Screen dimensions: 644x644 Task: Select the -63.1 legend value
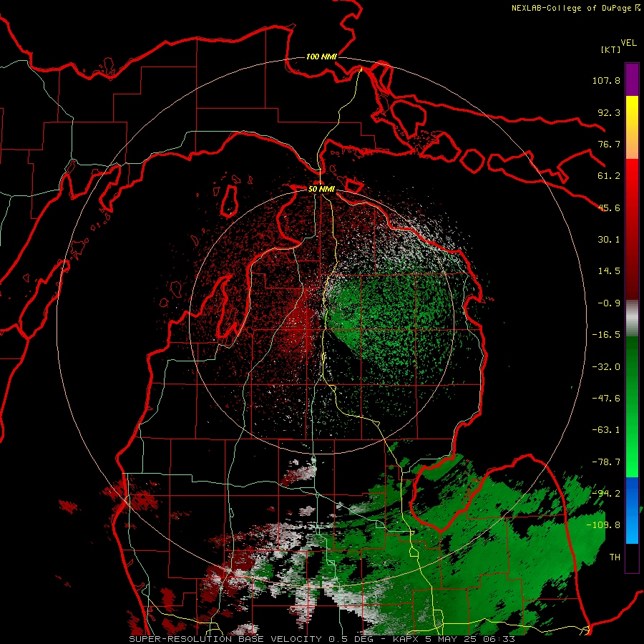[x=606, y=430]
